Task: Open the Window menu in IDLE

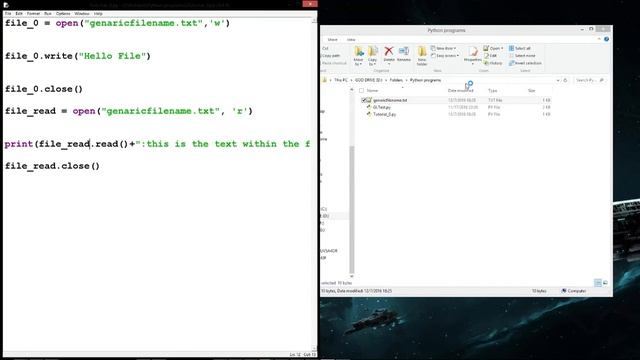Action: tap(82, 13)
